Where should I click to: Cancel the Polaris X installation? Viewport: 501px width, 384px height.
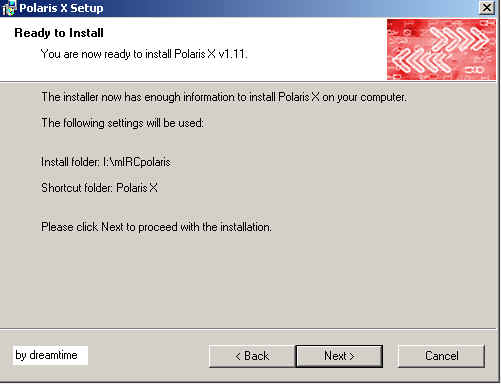click(441, 356)
